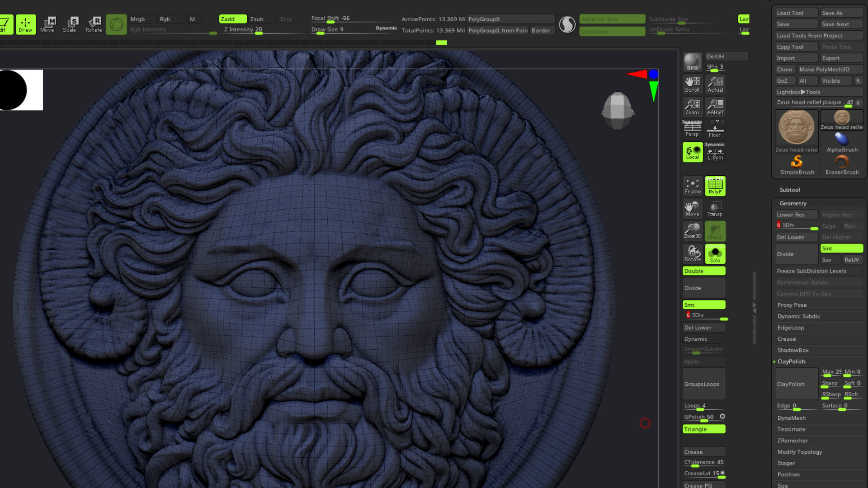Disable the Double option
Screen dimensions: 868x488
click(703, 271)
